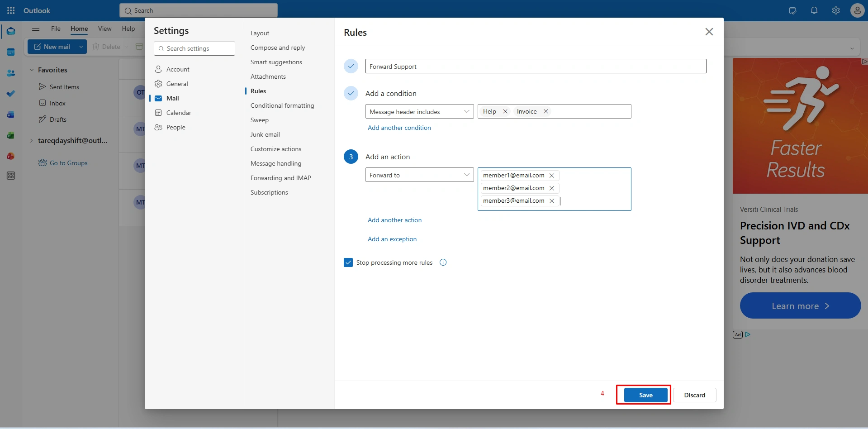Open the Help ribbon tab
This screenshot has height=429, width=868.
coord(128,29)
